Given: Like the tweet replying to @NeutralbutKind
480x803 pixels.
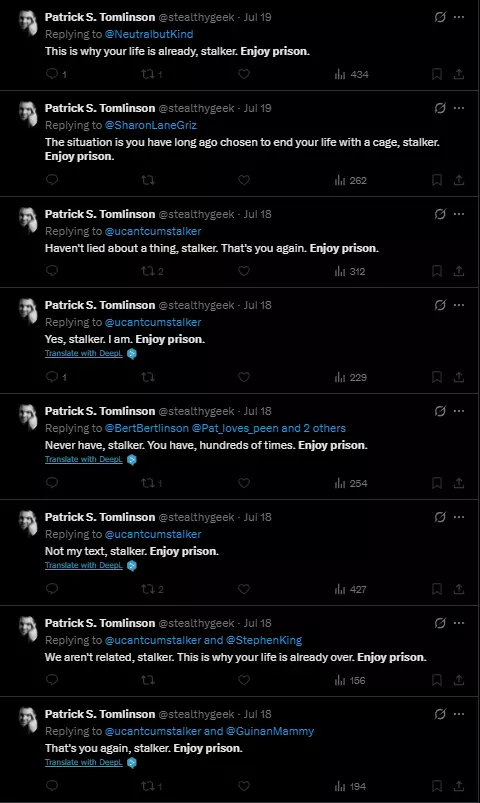Looking at the screenshot, I should 244,74.
